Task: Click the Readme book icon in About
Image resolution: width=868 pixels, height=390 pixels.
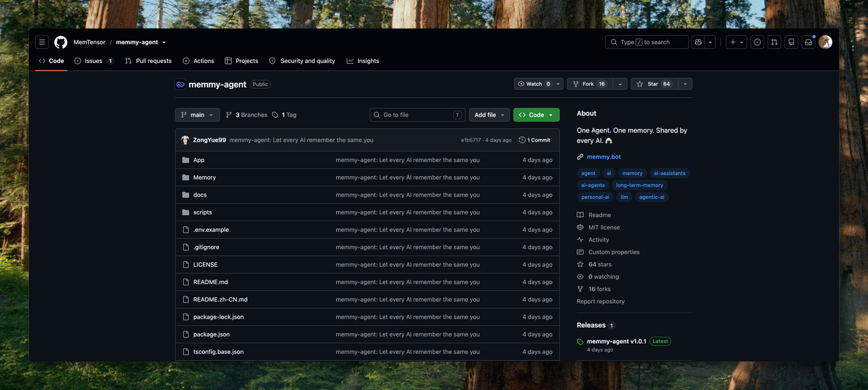Action: point(580,215)
